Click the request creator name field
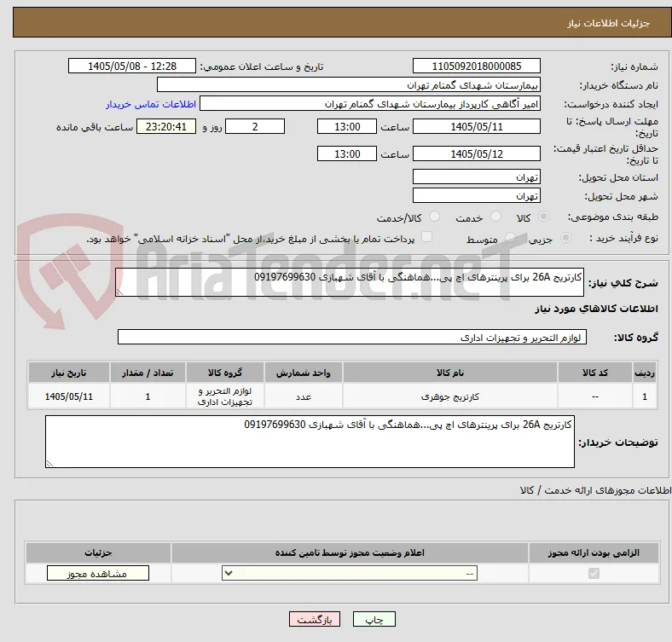Screen dimensions: 672x642 370,104
